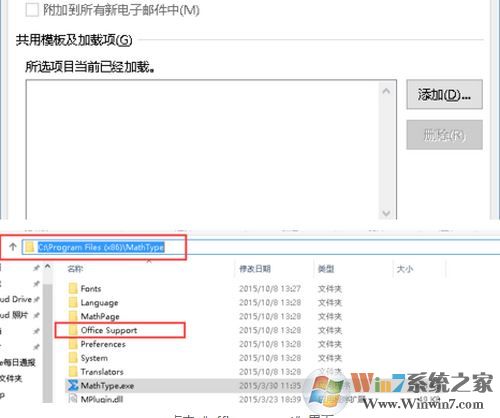Go up one folder level arrow

13,247
